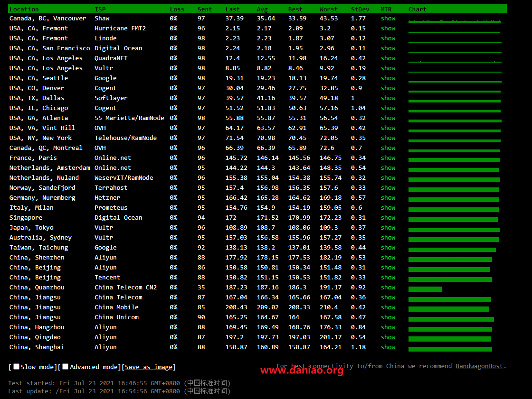Image resolution: width=532 pixels, height=399 pixels.
Task: Click the Worst column header
Action: click(328, 9)
